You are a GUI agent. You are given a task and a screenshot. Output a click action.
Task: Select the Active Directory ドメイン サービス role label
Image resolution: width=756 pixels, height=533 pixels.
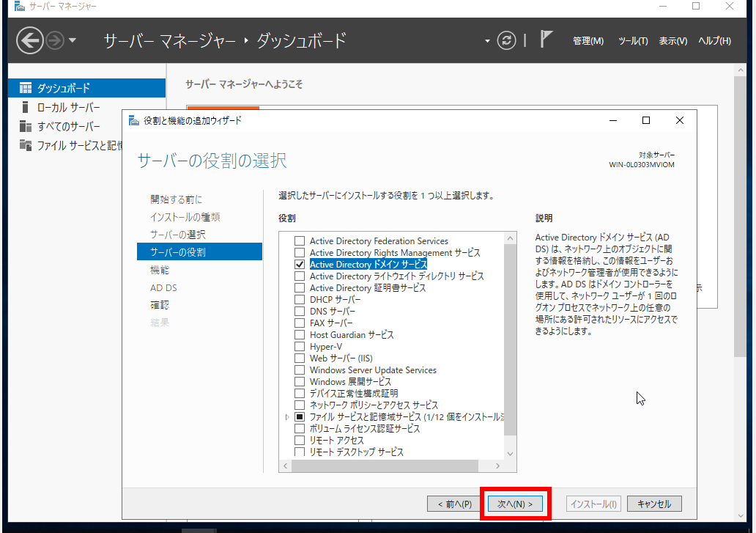[368, 265]
